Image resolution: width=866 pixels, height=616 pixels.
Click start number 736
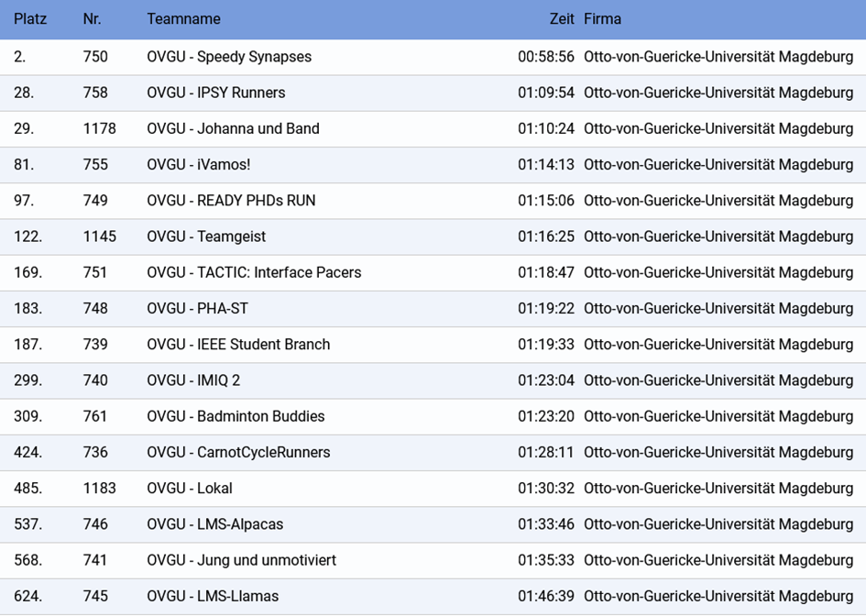pyautogui.click(x=95, y=452)
